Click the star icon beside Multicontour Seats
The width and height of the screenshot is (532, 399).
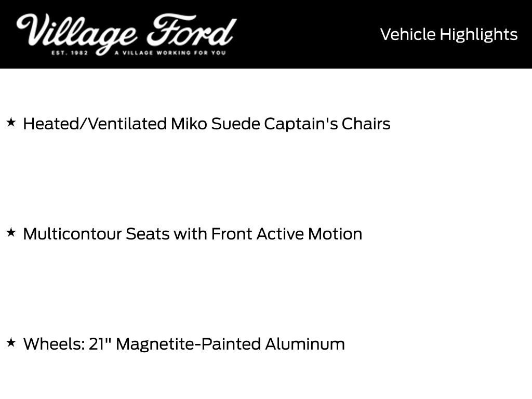11,232
